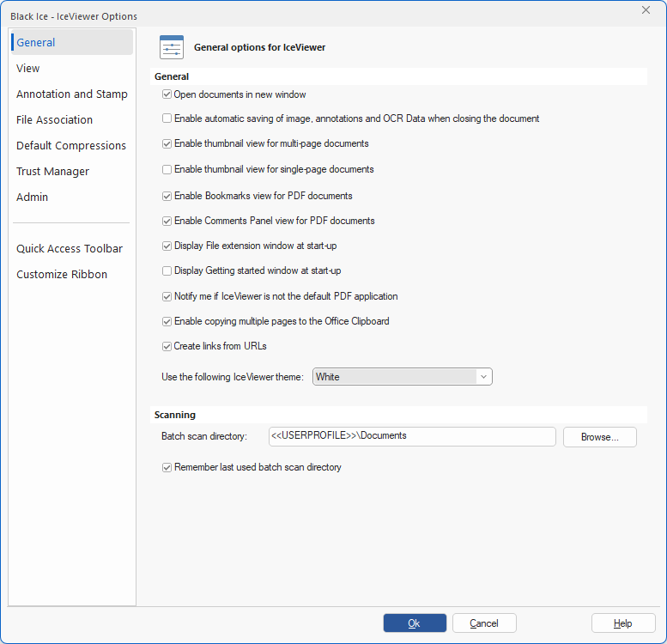
Task: Uncheck Open documents in new window
Action: [x=167, y=94]
